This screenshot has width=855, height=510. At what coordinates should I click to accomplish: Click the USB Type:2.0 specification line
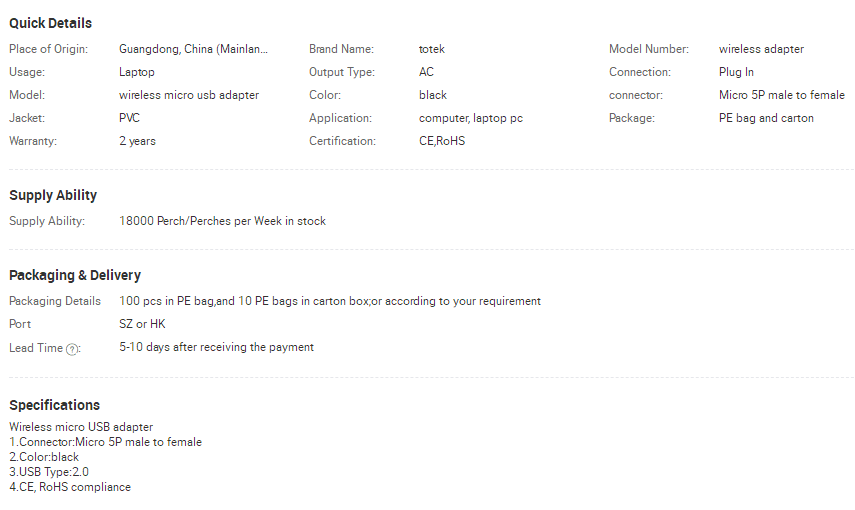[49, 472]
